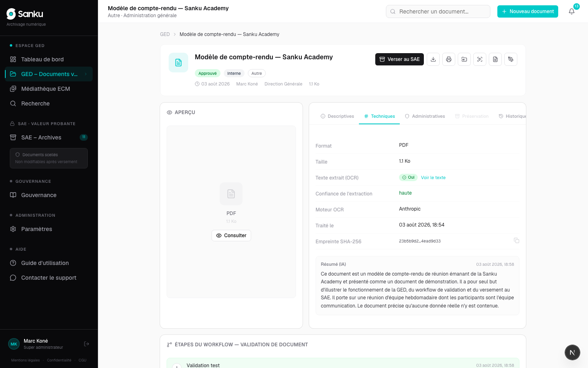The image size is (588, 368).
Task: Open the CGU link
Action: [x=82, y=360]
